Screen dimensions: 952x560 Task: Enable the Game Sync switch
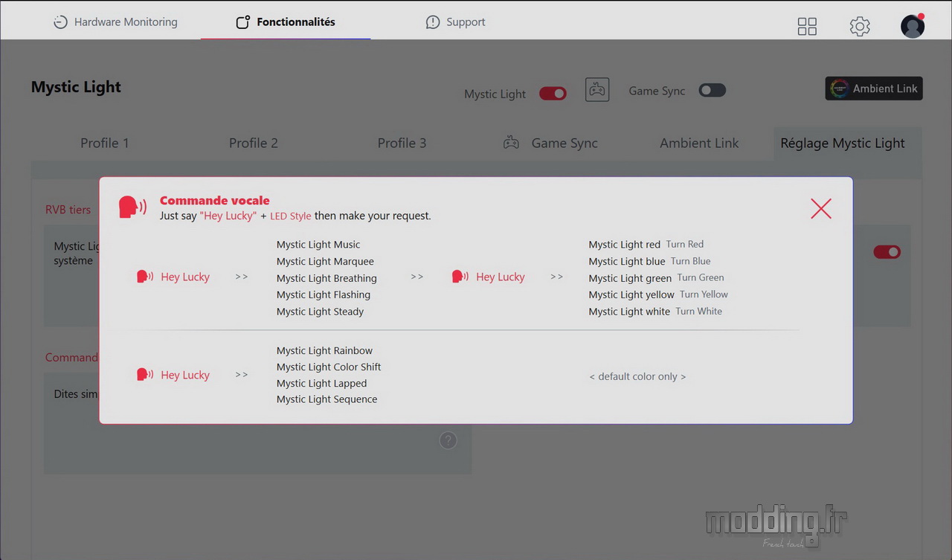click(x=712, y=90)
